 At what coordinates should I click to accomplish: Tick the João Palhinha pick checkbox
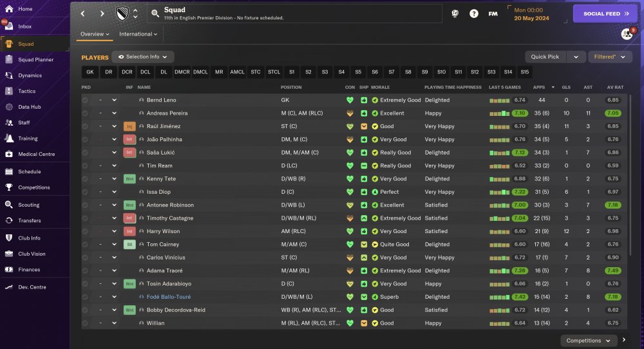point(85,140)
